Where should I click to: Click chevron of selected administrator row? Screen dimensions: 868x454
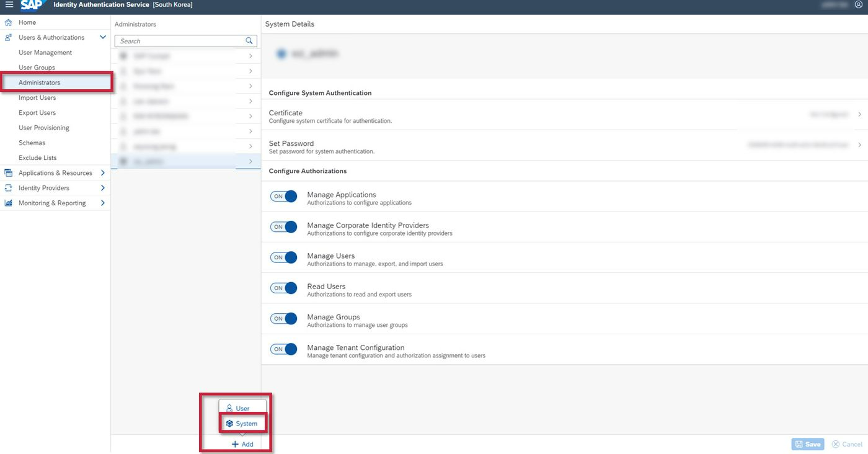click(250, 161)
